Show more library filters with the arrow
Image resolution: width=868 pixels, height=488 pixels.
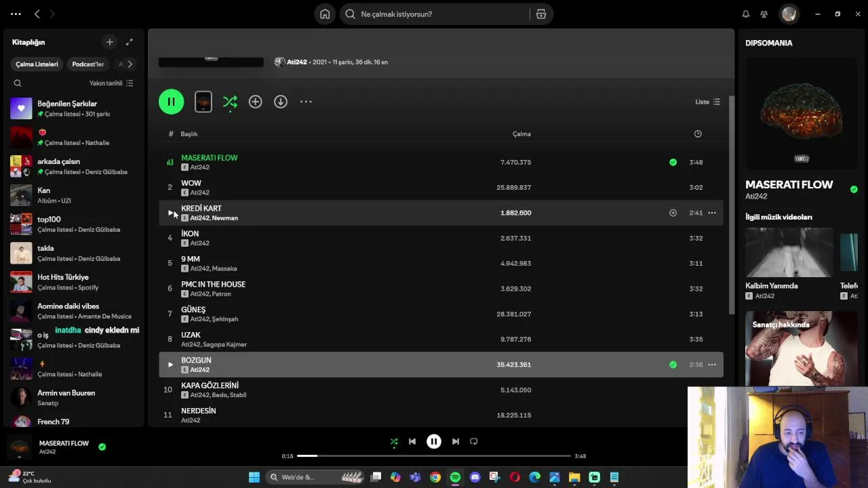130,64
